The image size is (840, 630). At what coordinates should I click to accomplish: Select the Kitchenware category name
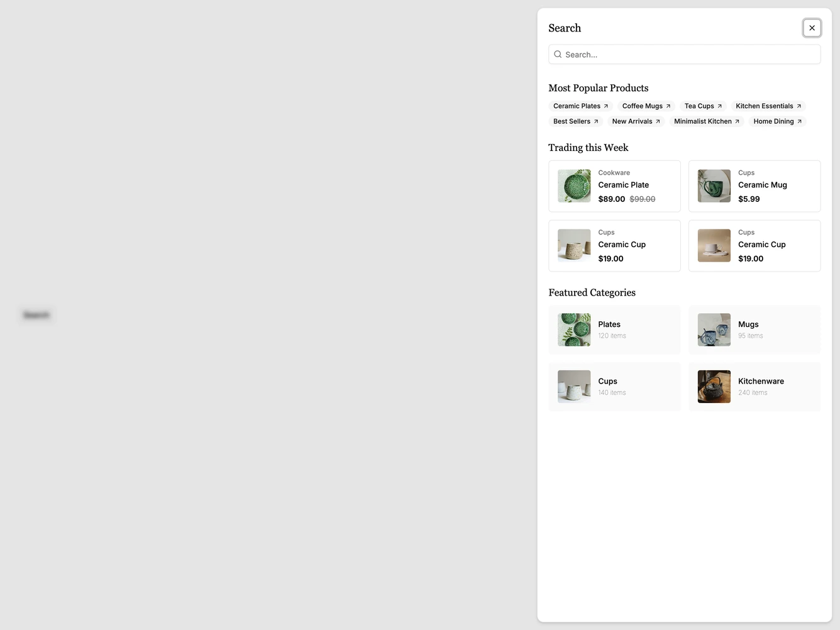click(x=761, y=381)
